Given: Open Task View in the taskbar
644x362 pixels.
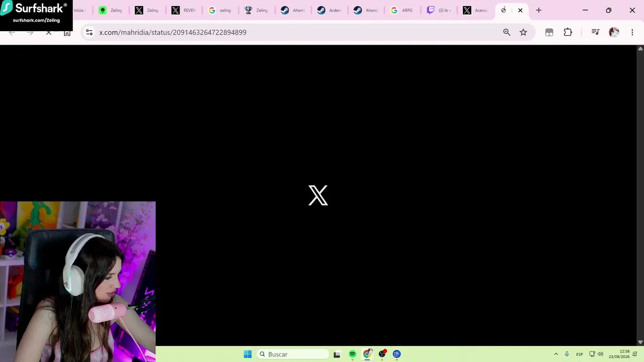Looking at the screenshot, I should (337, 354).
